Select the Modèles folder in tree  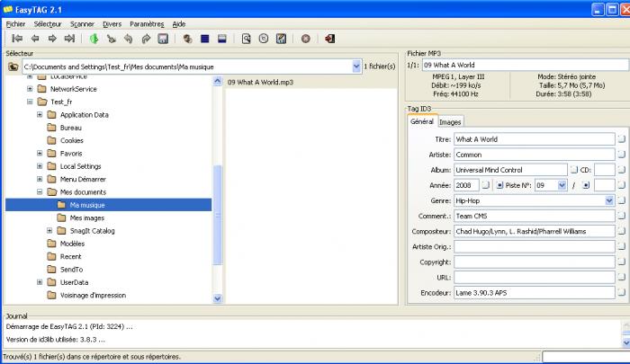tap(72, 244)
